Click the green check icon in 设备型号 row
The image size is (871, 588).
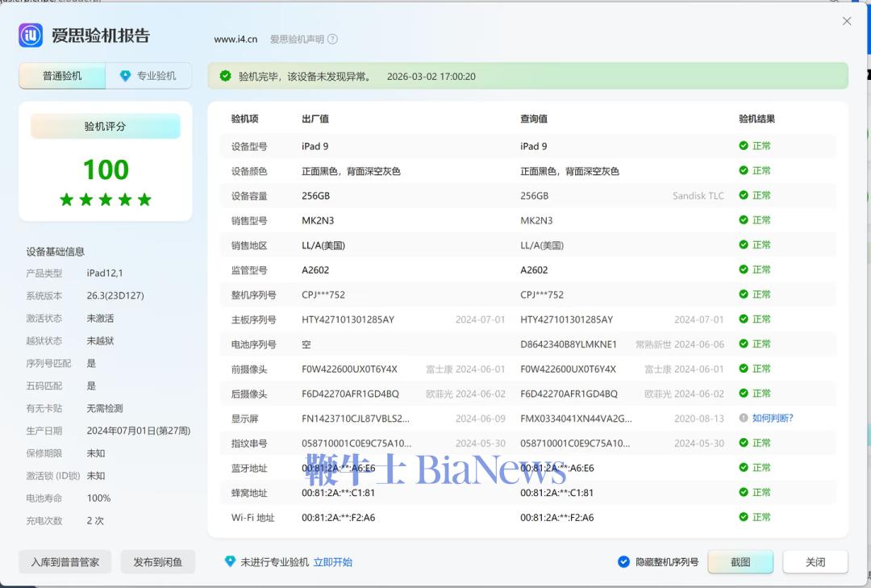(744, 146)
